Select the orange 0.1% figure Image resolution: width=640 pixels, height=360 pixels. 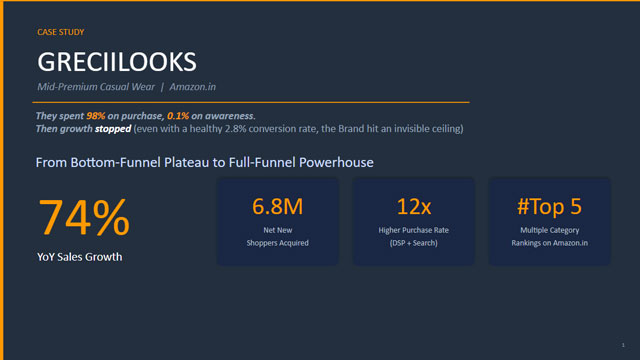pyautogui.click(x=178, y=116)
